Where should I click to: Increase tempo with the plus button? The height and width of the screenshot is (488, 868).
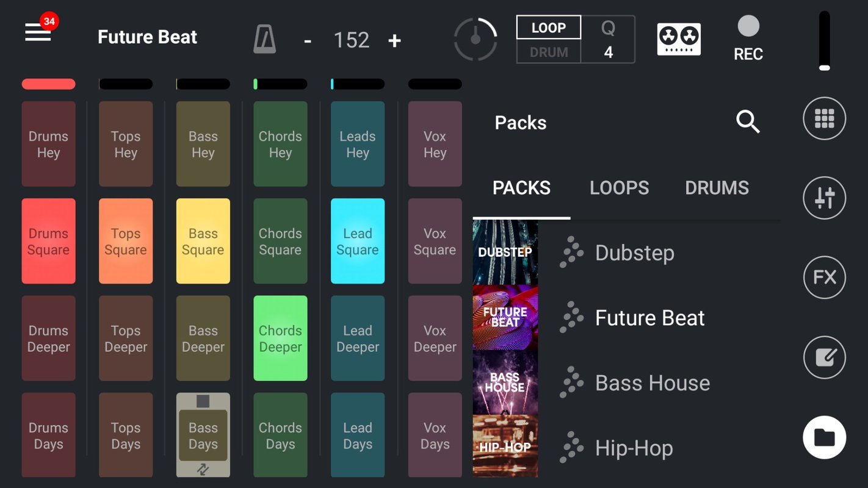(x=394, y=40)
